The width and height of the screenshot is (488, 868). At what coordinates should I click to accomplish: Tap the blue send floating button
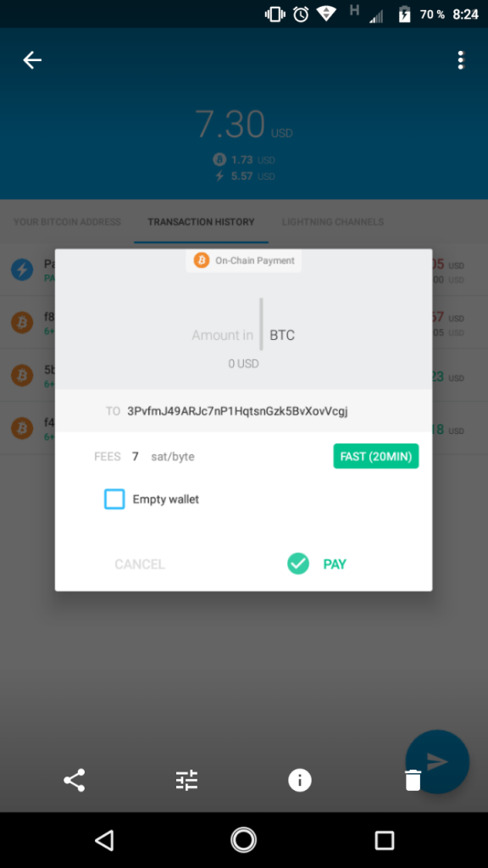437,761
